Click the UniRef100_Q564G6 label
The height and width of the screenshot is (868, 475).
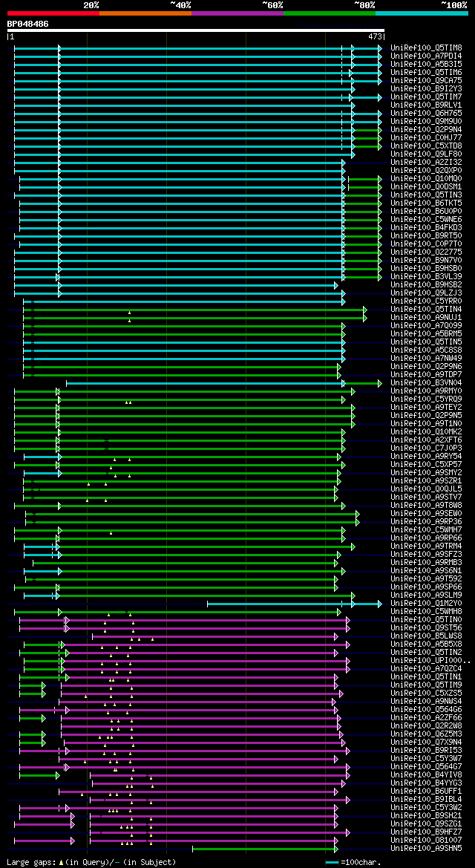tap(426, 709)
